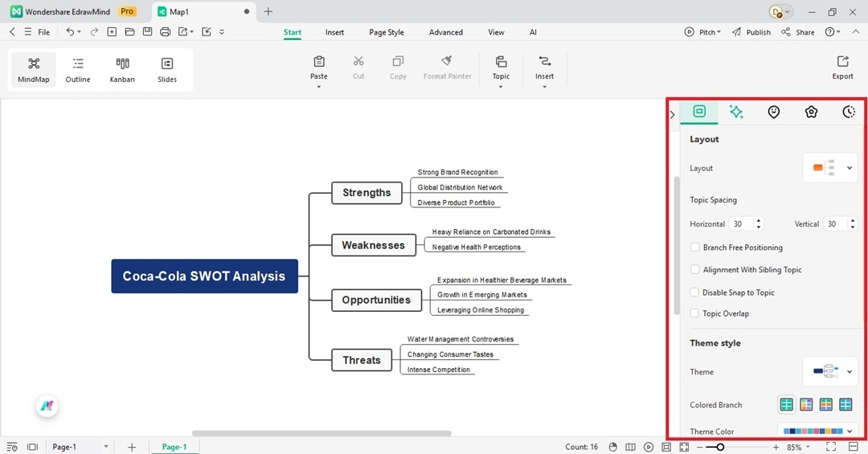Open the clipart flower panel tab
The width and height of the screenshot is (868, 454).
[x=811, y=112]
